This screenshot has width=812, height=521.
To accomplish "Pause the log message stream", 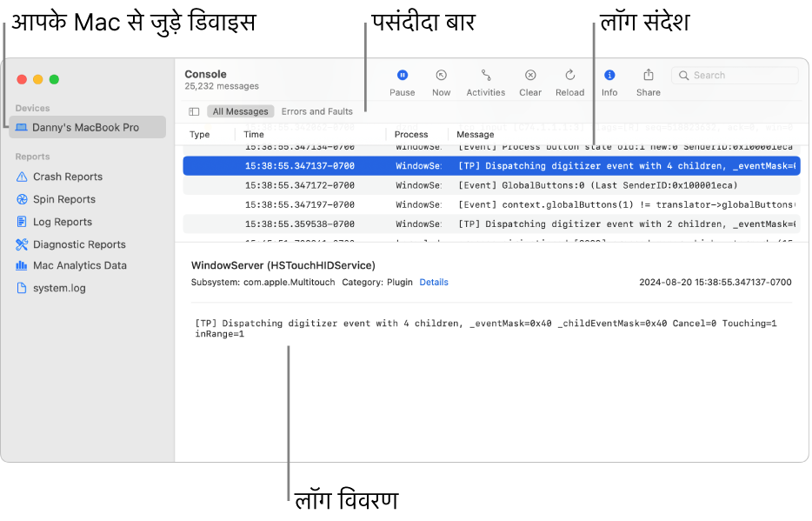I will (402, 83).
